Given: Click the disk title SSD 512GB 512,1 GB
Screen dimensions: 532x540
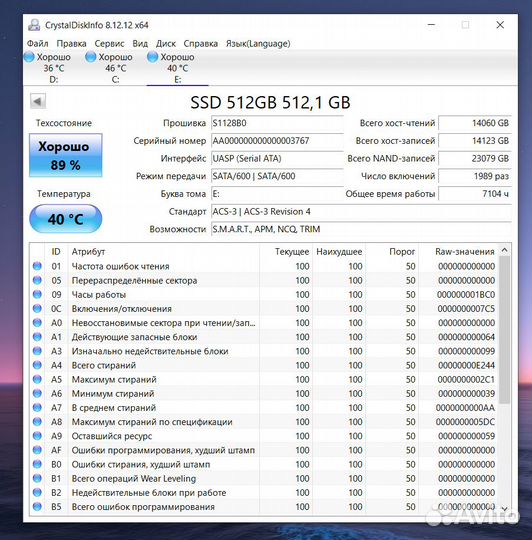Looking at the screenshot, I should click(270, 102).
